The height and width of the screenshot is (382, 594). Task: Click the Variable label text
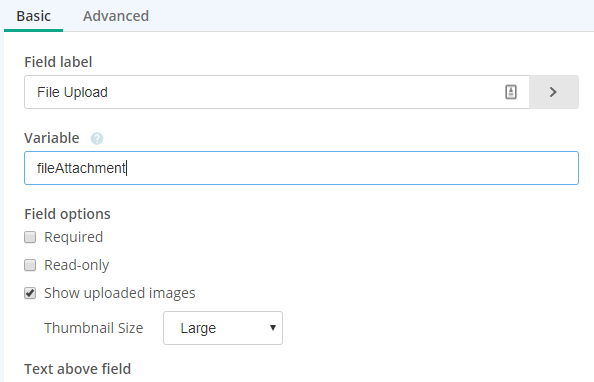click(x=52, y=138)
